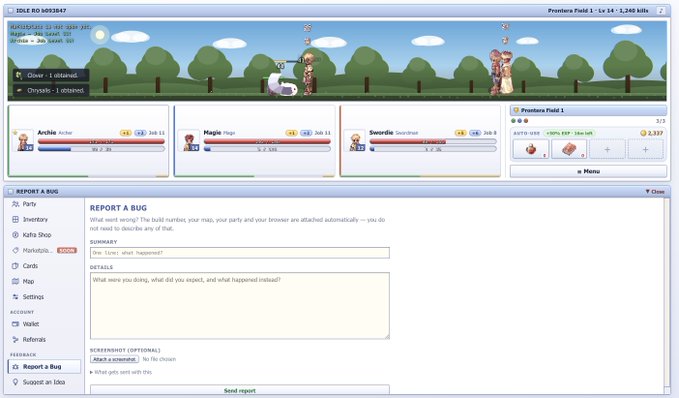Open the Settings sidebar item
The height and width of the screenshot is (398, 679).
click(44, 297)
